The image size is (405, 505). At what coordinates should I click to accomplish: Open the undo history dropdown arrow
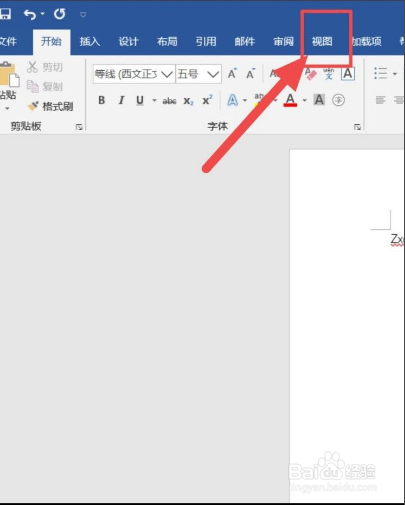click(x=42, y=14)
